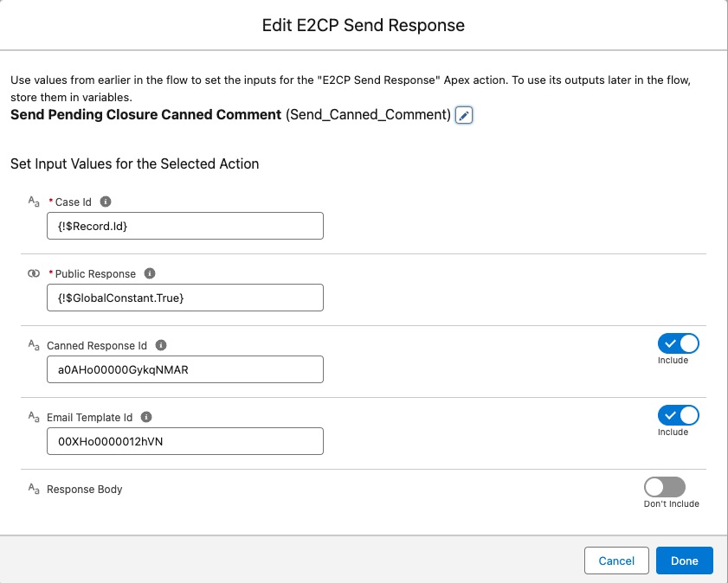Click the Set Input Values heading text
Screen dimensions: 728x583
tap(135, 163)
